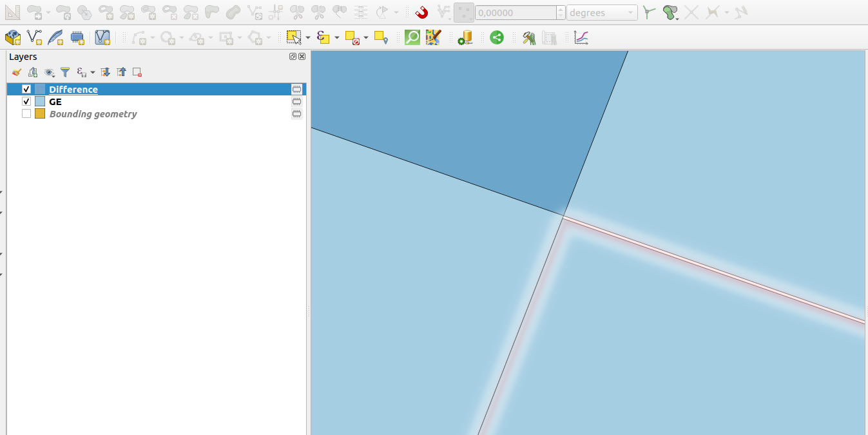This screenshot has width=868, height=435.
Task: Click the 0,00000 offset input field
Action: [x=516, y=12]
